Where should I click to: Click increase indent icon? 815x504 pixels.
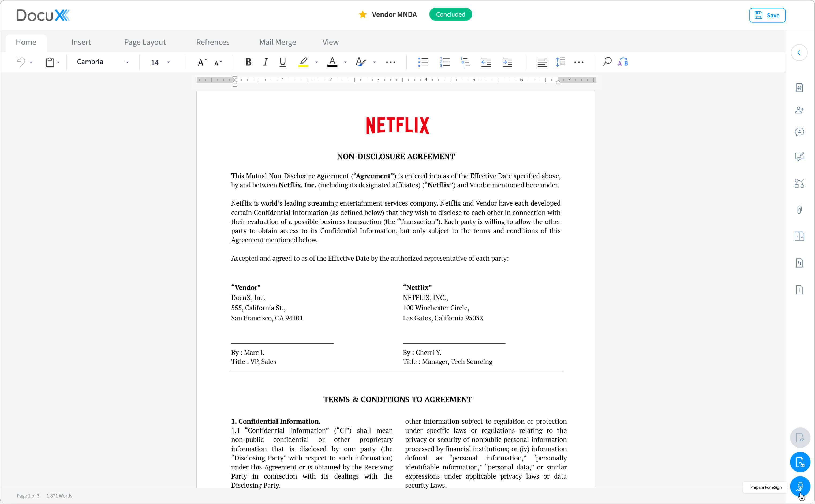pyautogui.click(x=507, y=62)
